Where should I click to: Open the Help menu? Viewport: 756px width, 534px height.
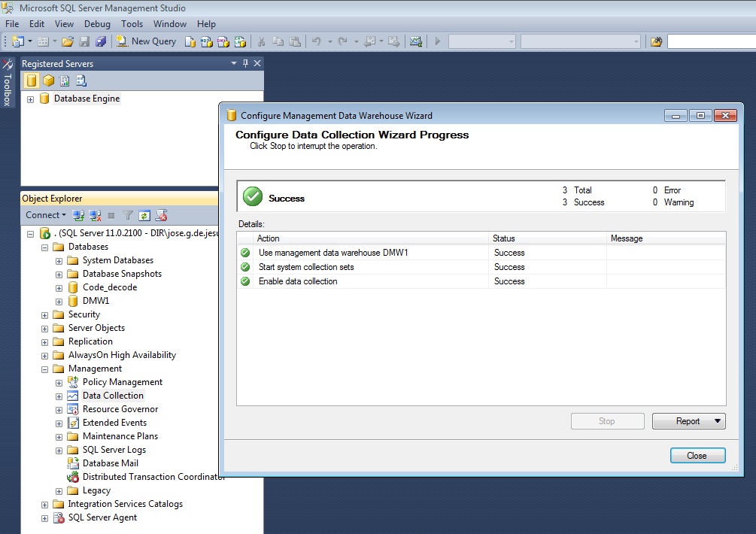[x=206, y=23]
